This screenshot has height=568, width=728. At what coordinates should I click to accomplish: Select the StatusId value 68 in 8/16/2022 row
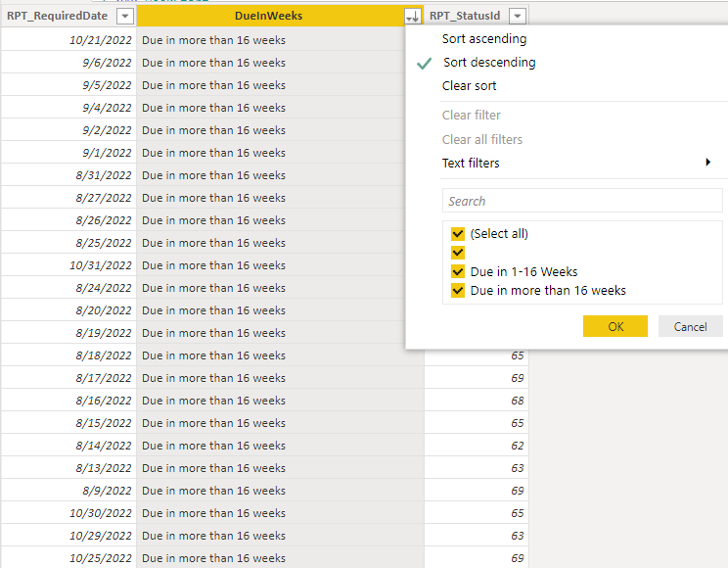click(477, 401)
